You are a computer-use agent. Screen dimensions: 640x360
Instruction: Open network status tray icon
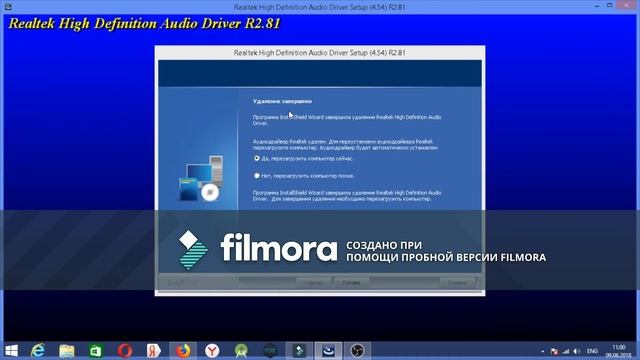coord(565,351)
